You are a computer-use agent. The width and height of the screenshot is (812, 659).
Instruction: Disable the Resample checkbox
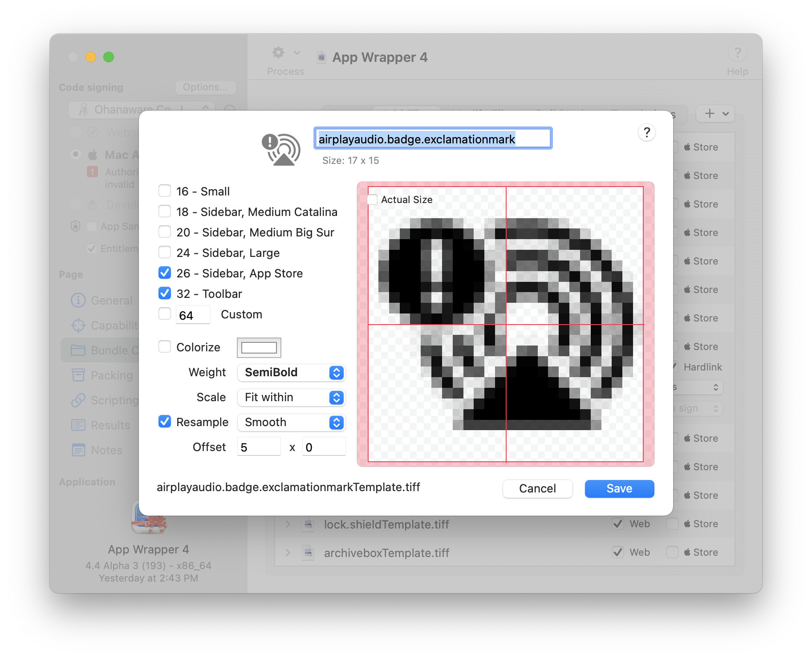click(x=165, y=422)
